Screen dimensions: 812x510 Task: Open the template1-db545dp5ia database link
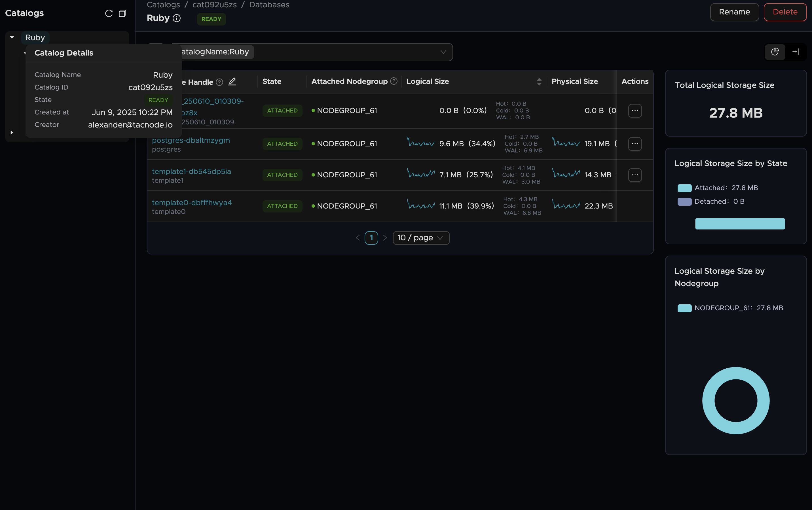[x=191, y=171]
